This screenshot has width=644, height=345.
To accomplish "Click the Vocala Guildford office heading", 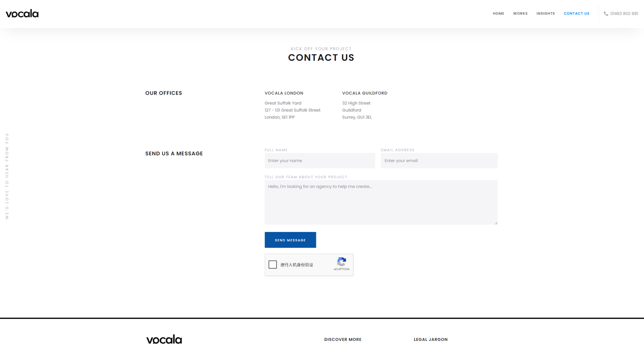I will pos(365,93).
